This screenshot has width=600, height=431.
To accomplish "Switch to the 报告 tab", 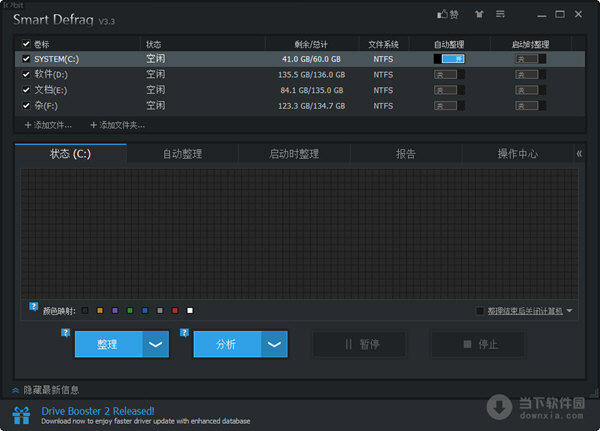I will click(x=406, y=154).
